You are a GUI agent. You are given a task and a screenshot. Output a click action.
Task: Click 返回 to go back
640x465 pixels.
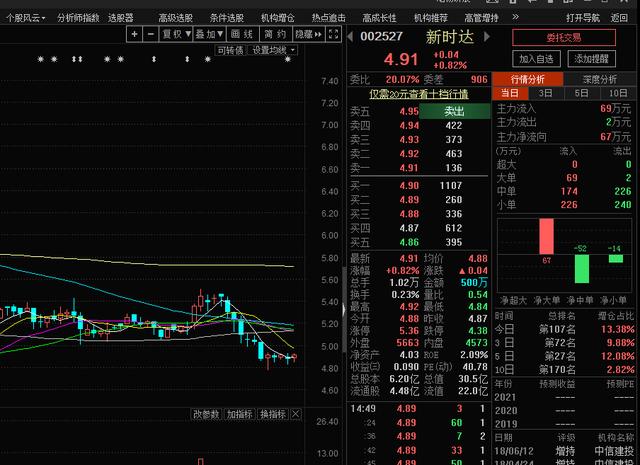click(619, 18)
